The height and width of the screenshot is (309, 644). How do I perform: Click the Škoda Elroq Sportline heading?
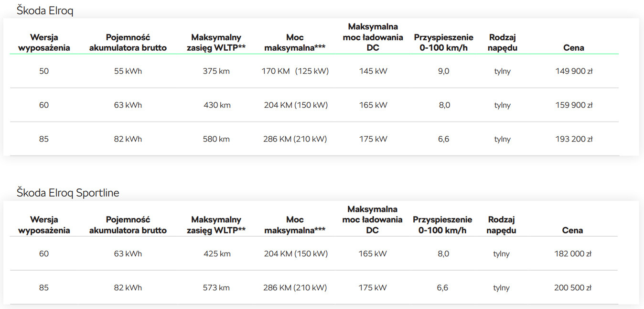(68, 193)
